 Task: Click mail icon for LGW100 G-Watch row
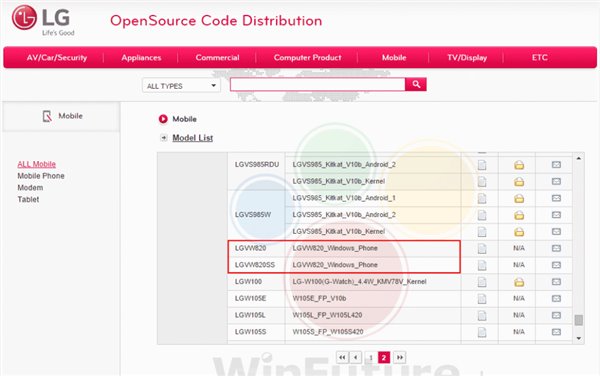pos(556,282)
